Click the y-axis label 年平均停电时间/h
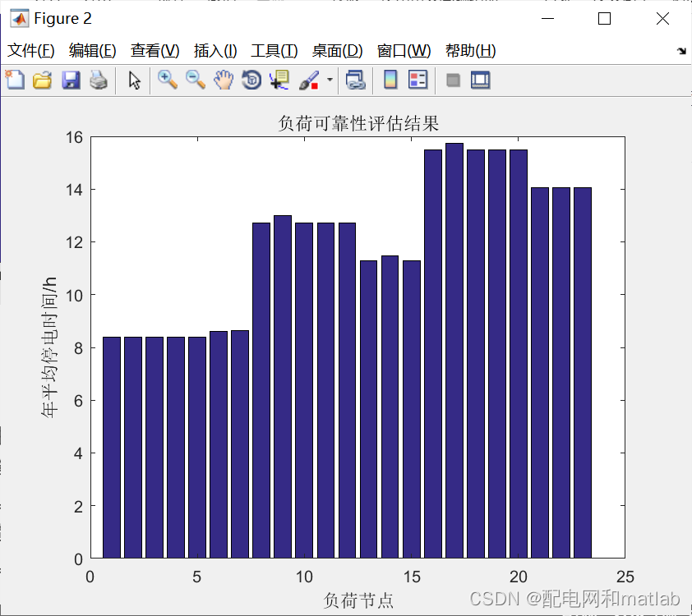This screenshot has width=692, height=616. (49, 347)
